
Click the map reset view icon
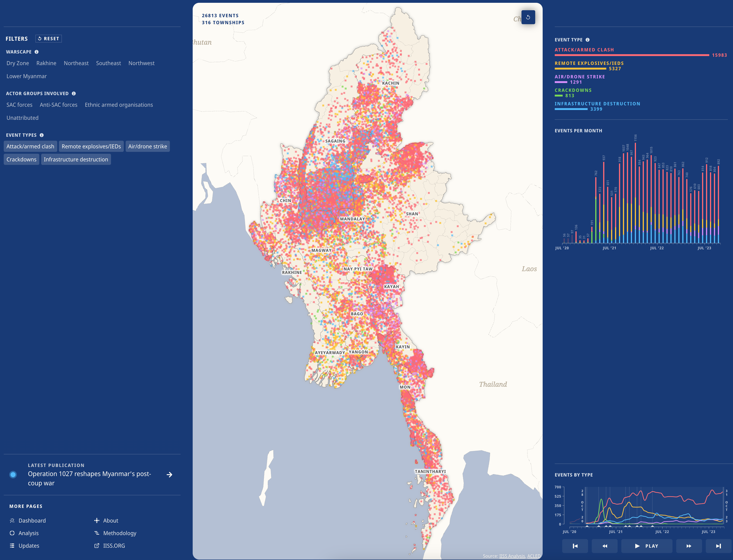(528, 17)
